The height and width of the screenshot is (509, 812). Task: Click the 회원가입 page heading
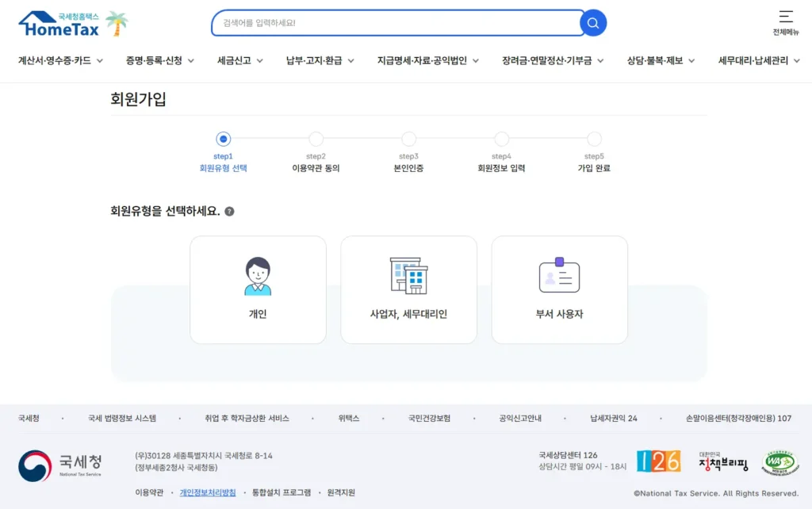(138, 99)
